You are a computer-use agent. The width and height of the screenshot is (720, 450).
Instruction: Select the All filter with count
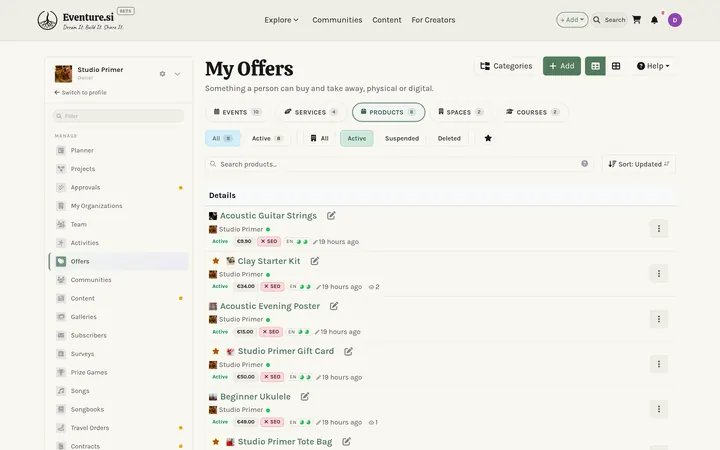(x=222, y=138)
